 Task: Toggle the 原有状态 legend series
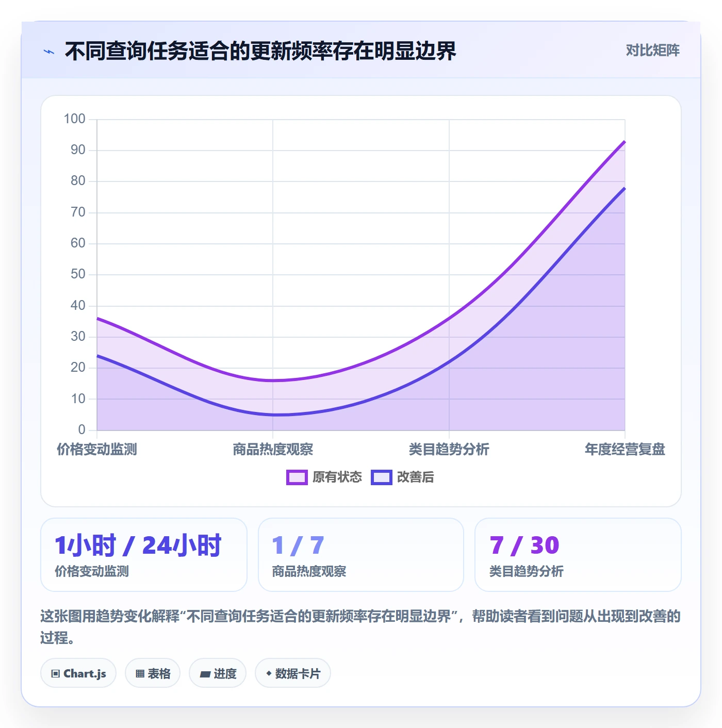[x=324, y=477]
